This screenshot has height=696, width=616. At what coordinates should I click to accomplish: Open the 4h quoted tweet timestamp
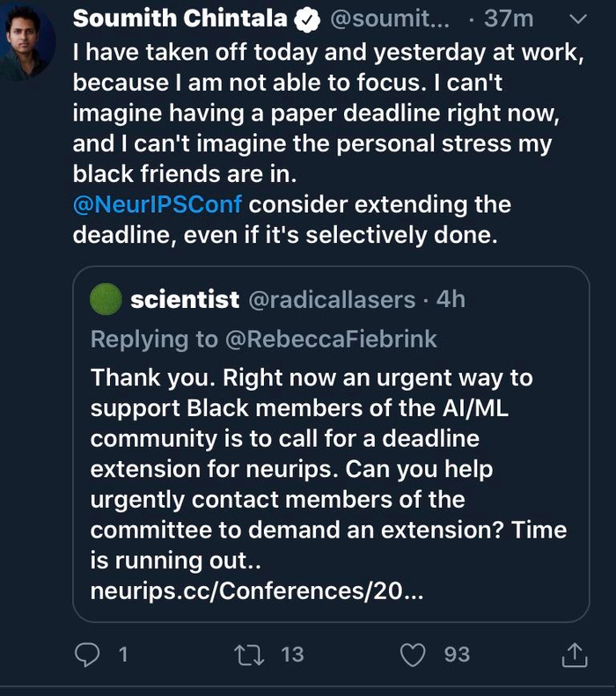451,300
